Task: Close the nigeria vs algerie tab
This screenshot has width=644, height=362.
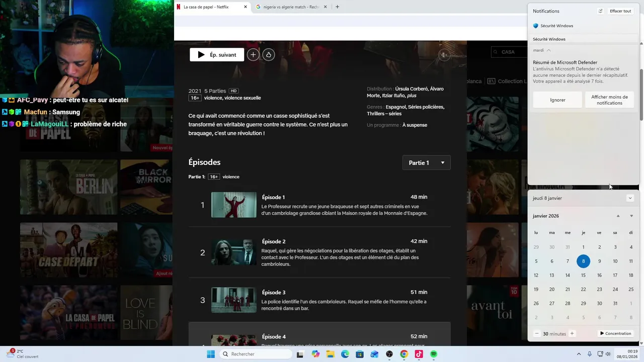Action: [325, 7]
